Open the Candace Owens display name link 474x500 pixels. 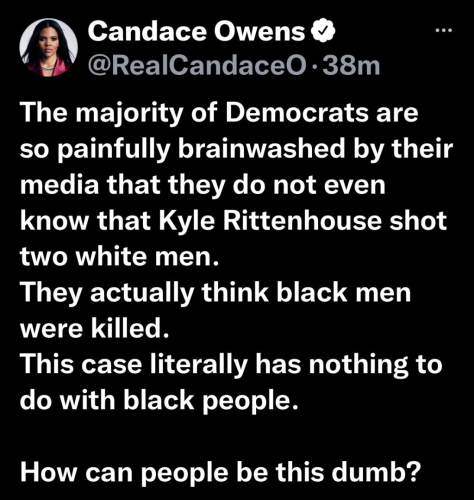click(x=196, y=32)
